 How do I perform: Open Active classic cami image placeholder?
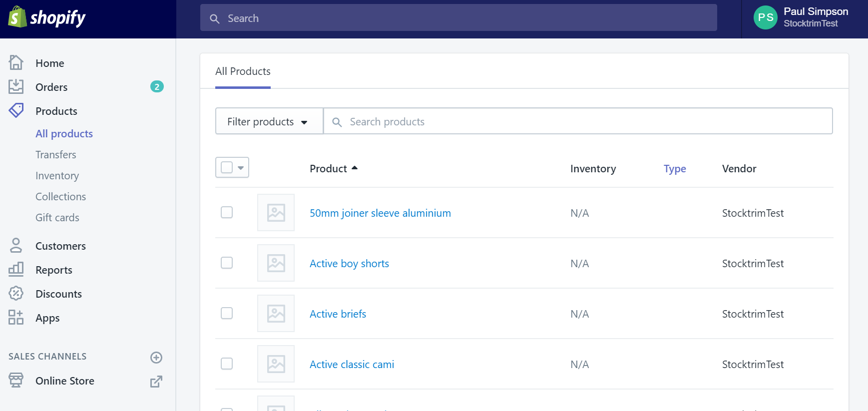[x=276, y=364]
